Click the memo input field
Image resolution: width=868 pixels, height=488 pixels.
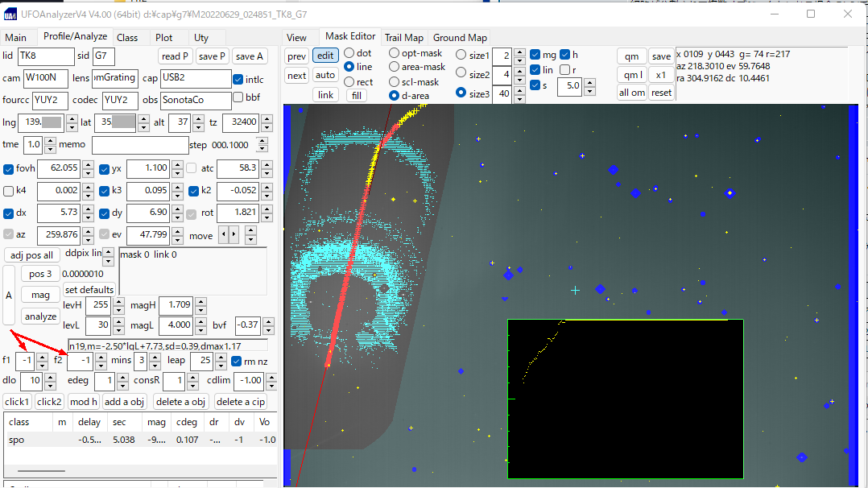pyautogui.click(x=140, y=145)
